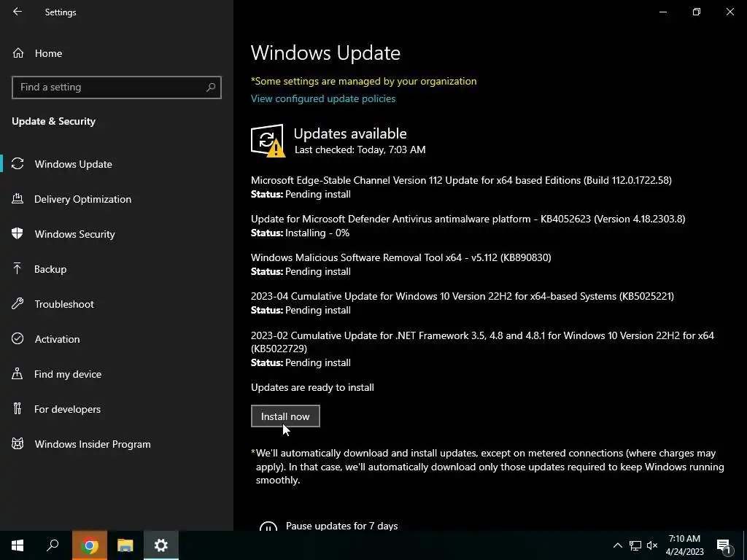The height and width of the screenshot is (560, 747).
Task: Click the Settings gear in taskbar
Action: [161, 545]
